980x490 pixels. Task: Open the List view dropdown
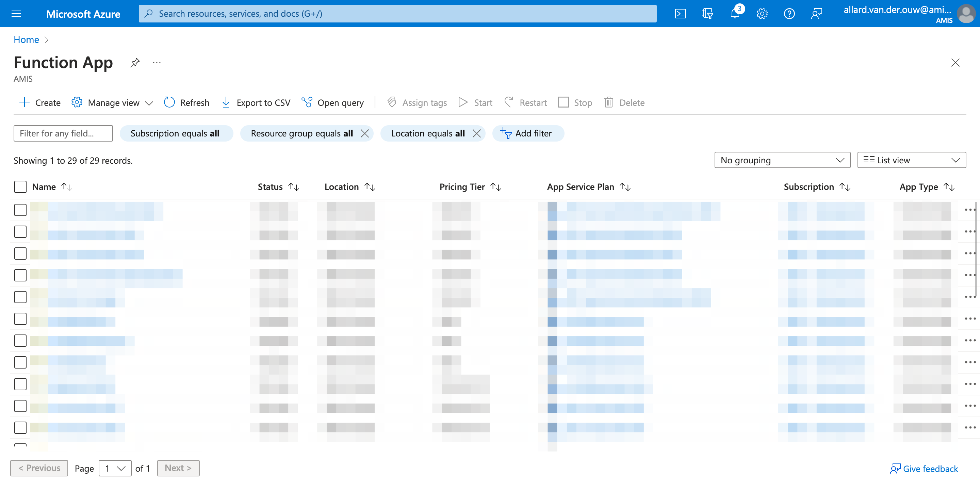911,160
